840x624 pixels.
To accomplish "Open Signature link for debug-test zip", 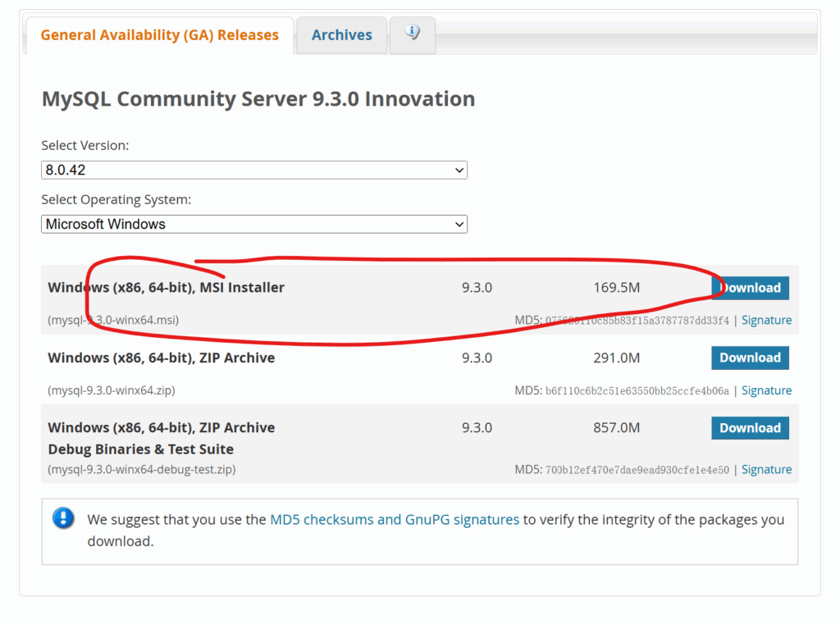I will tap(766, 470).
